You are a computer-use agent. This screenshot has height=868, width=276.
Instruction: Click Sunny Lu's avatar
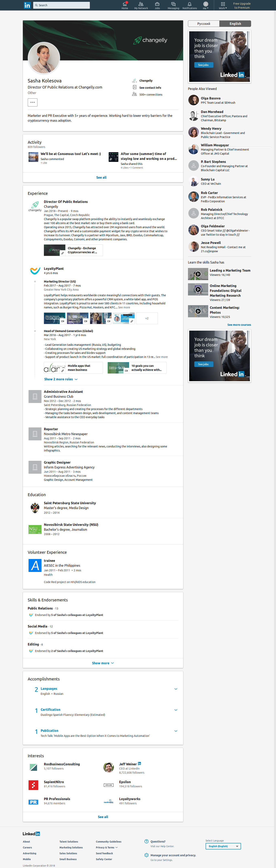pos(193,181)
